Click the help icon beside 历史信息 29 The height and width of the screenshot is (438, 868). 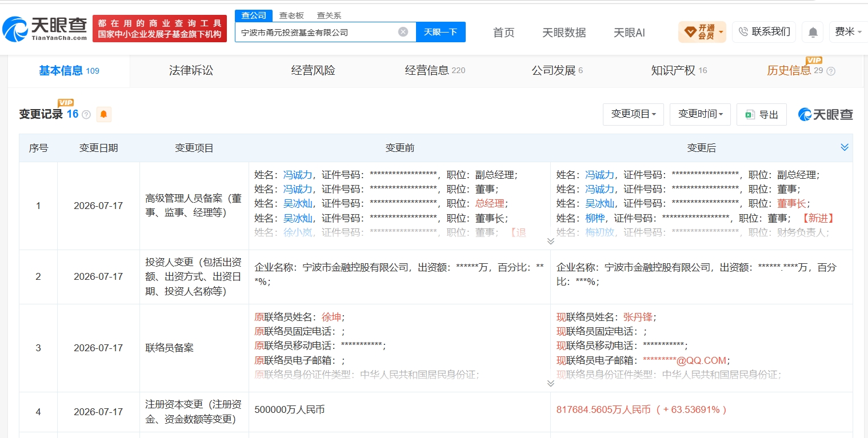[x=831, y=71]
